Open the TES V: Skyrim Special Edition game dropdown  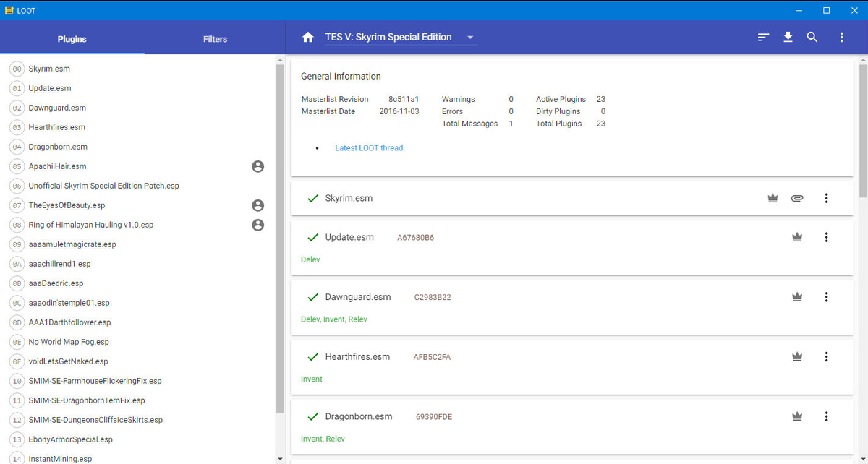401,38
